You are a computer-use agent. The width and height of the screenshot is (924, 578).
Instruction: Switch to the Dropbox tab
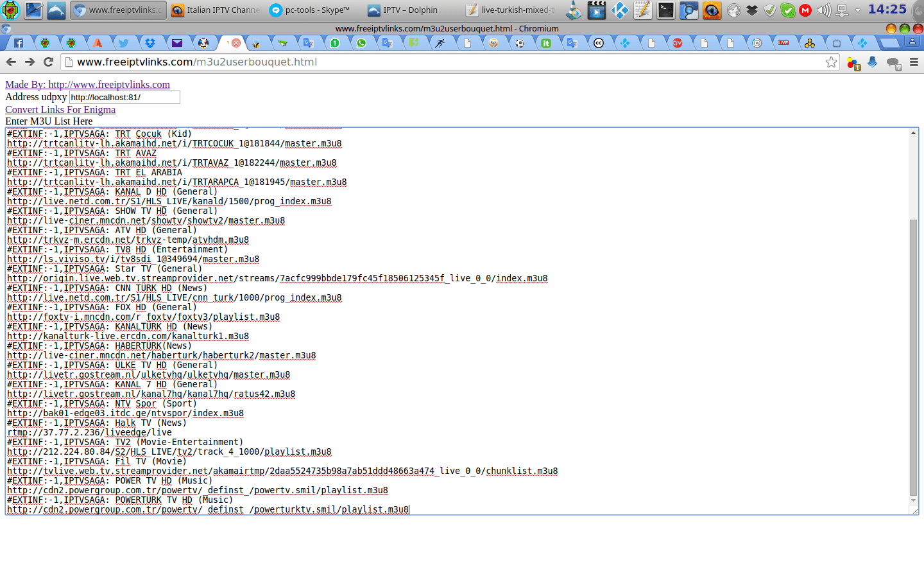(x=150, y=43)
